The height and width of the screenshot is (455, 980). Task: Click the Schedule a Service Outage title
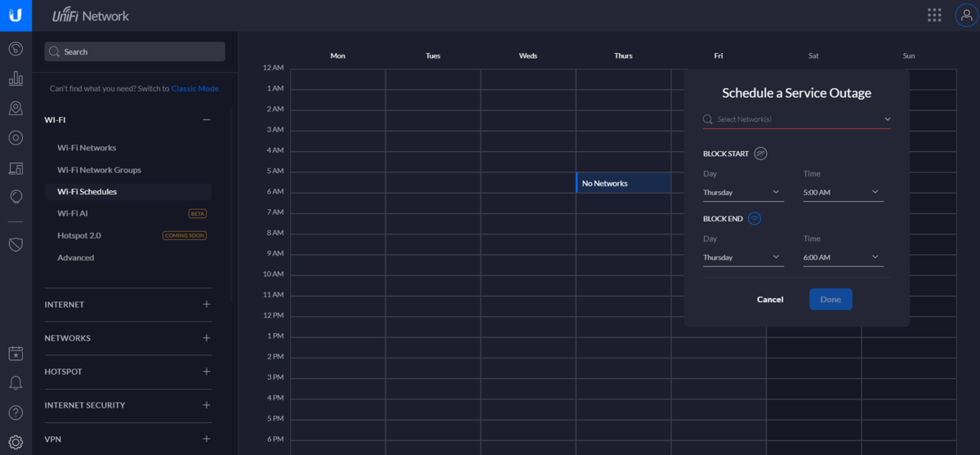tap(797, 93)
